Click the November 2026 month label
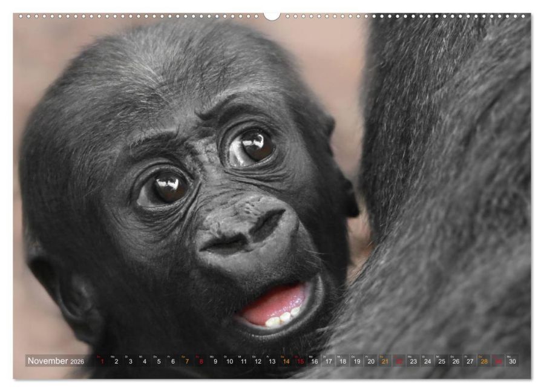The height and width of the screenshot is (392, 544). point(56,361)
